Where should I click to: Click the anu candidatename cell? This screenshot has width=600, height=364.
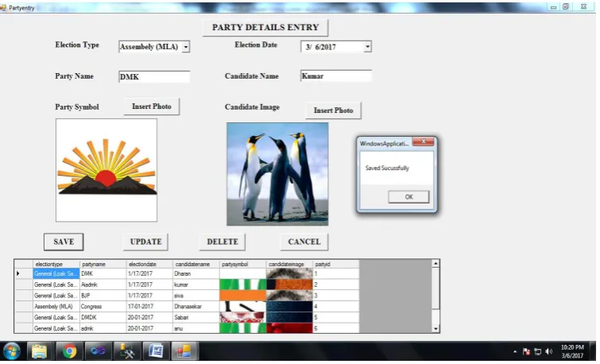coord(196,328)
